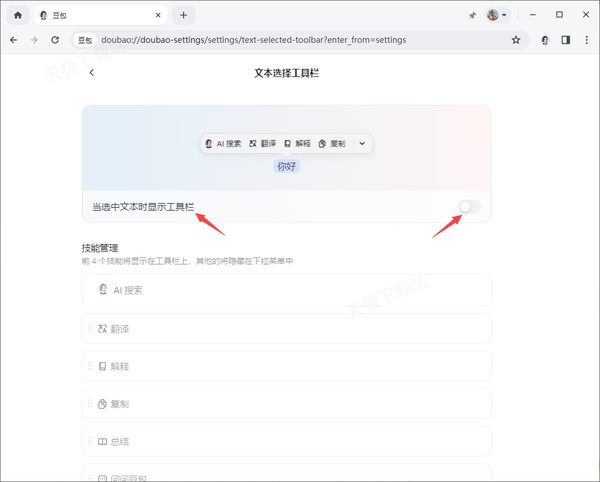Image resolution: width=600 pixels, height=482 pixels.
Task: Select the 豆包 browser tab
Action: pos(100,15)
